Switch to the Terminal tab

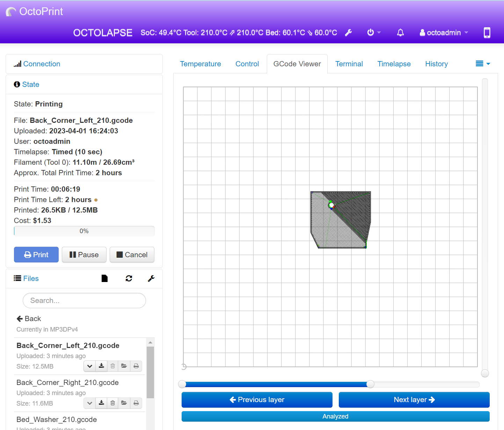point(349,64)
